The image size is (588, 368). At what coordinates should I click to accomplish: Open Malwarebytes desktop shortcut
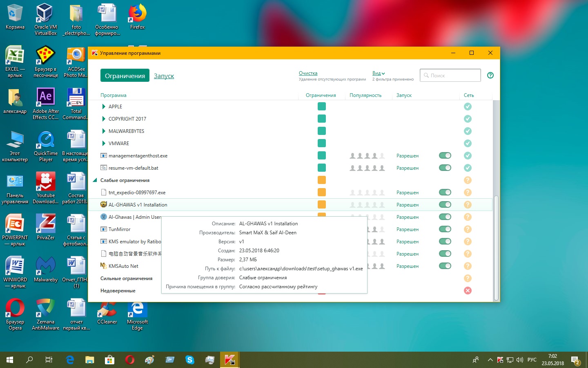(45, 269)
